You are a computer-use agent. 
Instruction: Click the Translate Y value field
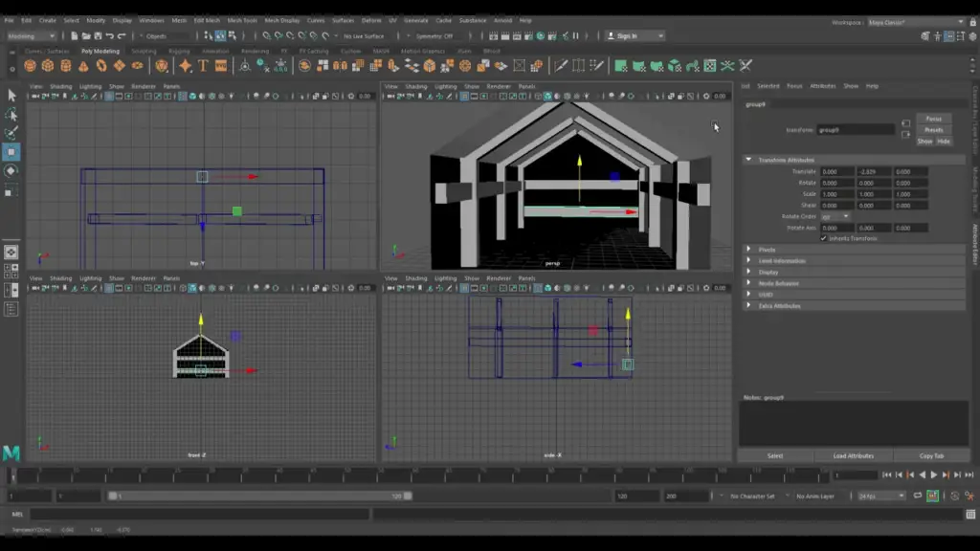click(x=874, y=171)
